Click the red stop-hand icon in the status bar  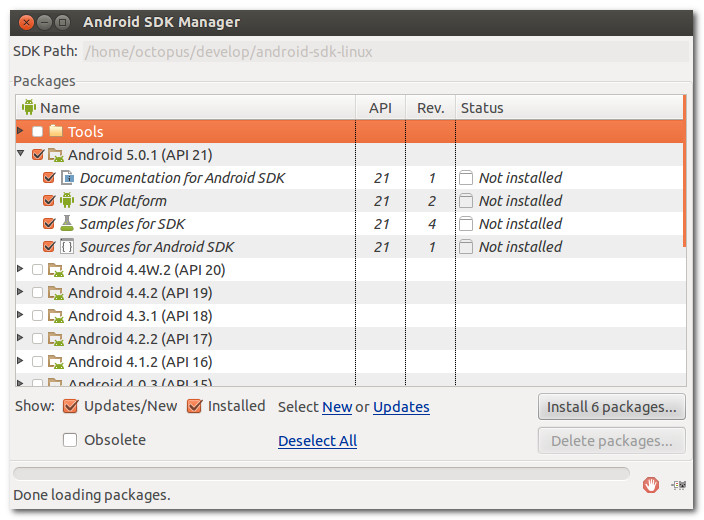650,485
